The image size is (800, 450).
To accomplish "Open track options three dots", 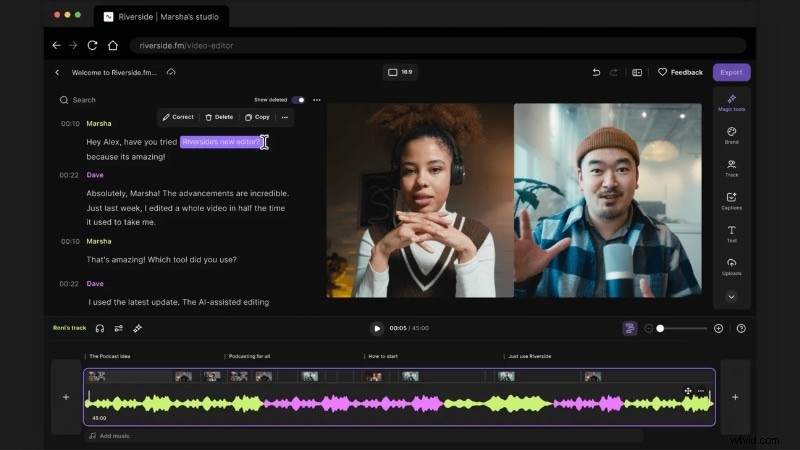I will [701, 391].
